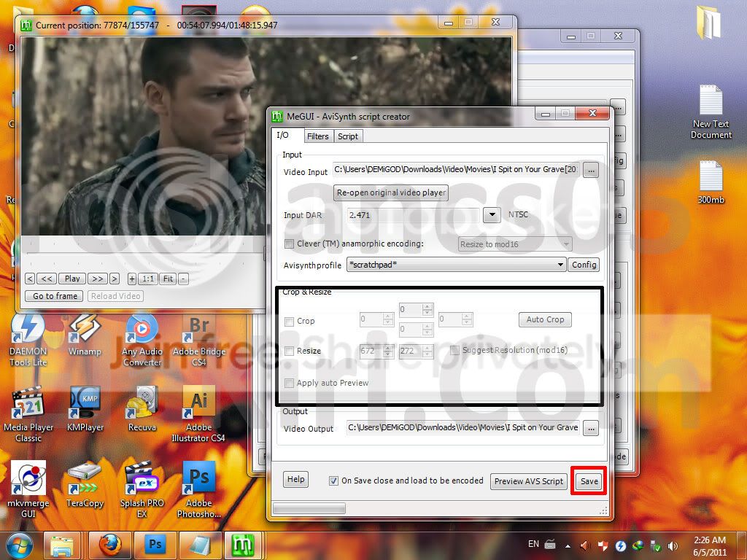Image resolution: width=747 pixels, height=560 pixels.
Task: Open KMPlayer desktop shortcut
Action: [85, 410]
